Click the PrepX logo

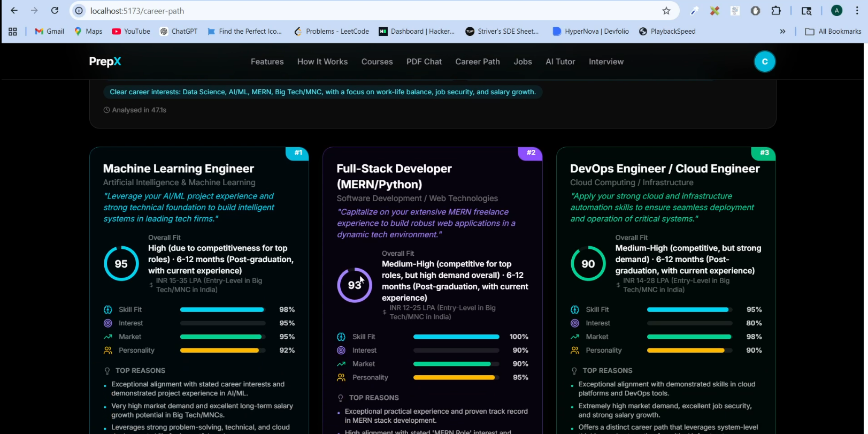tap(105, 62)
